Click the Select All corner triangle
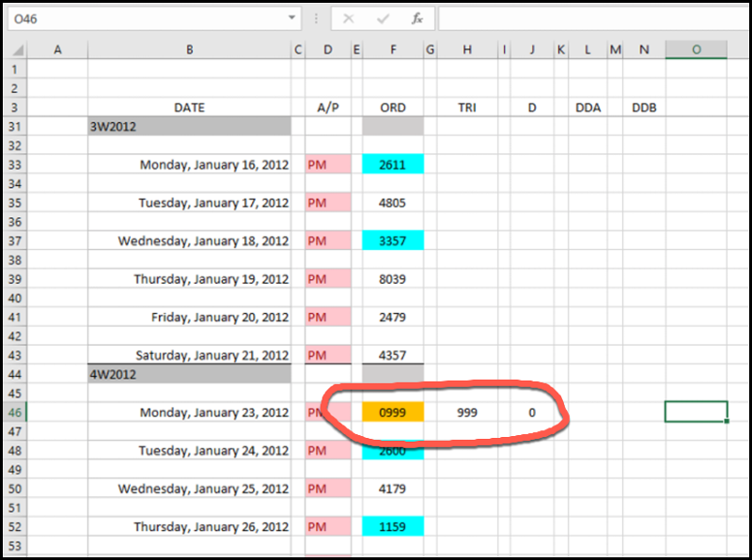This screenshot has width=752, height=560. [16, 50]
